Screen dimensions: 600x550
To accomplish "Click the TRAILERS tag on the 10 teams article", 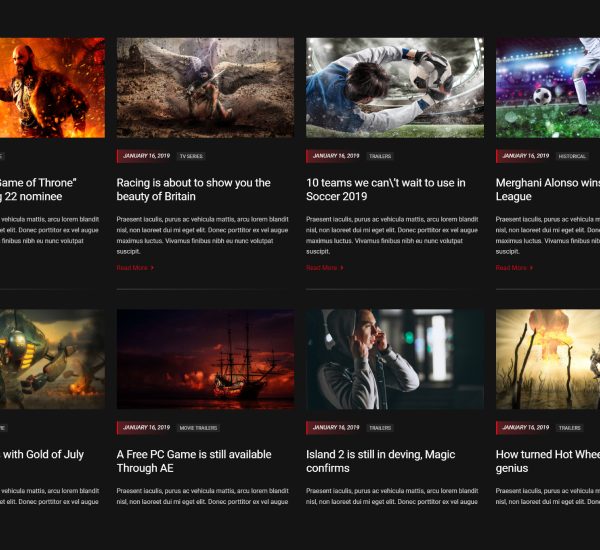I will click(380, 156).
